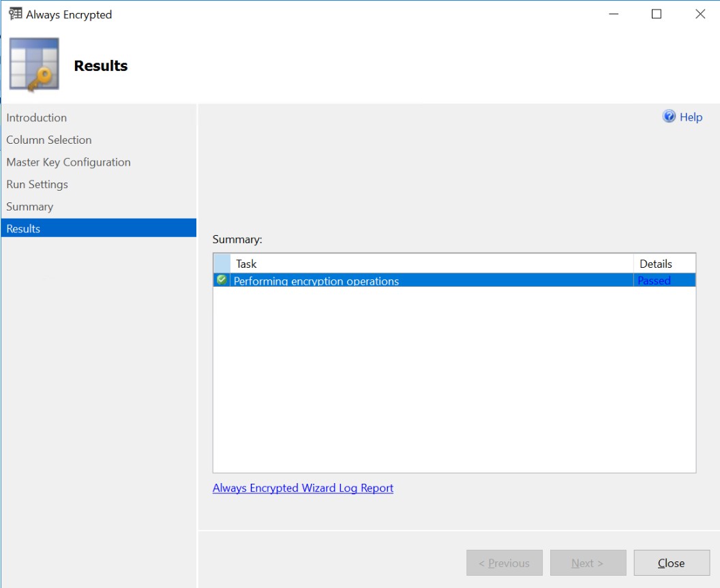720x588 pixels.
Task: Click the table-and-key Results wizard icon
Action: click(35, 65)
